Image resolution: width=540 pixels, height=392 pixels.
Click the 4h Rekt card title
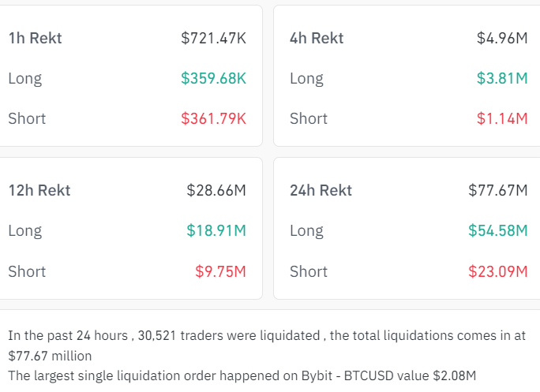pos(317,38)
